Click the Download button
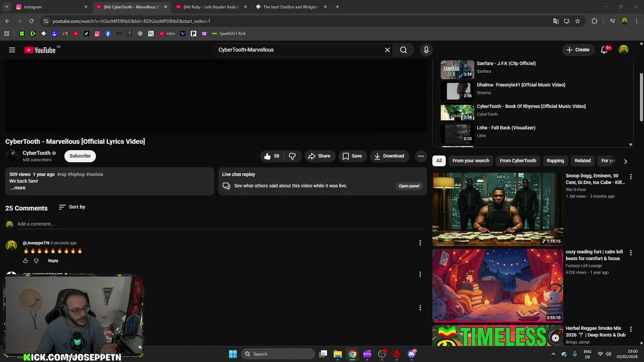 389,156
